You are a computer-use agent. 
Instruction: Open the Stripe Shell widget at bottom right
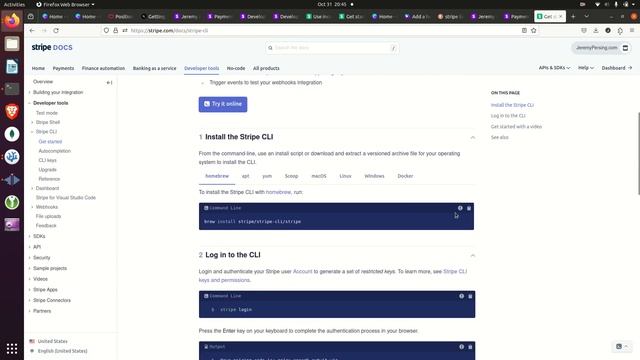[622, 347]
